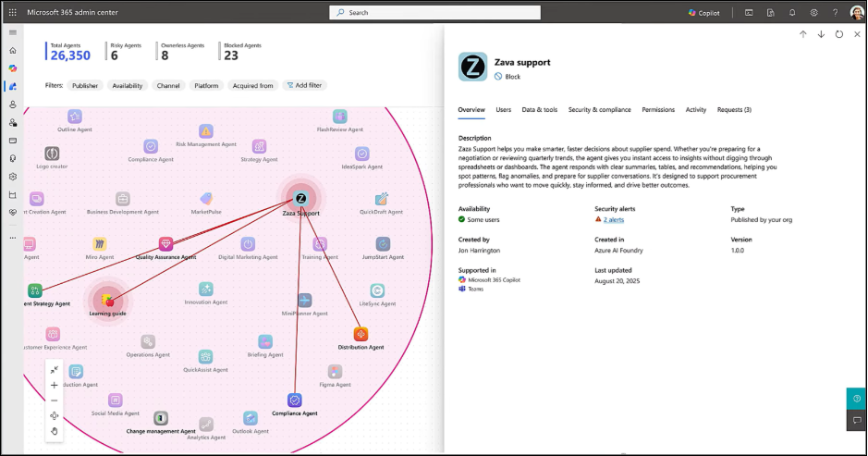Open the Platform filter dropdown

[x=206, y=85]
